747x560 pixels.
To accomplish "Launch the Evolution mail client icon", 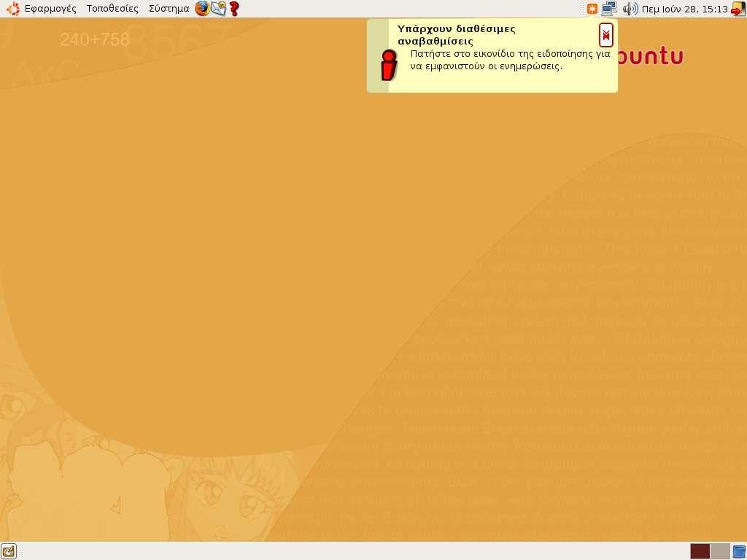I will tap(218, 8).
